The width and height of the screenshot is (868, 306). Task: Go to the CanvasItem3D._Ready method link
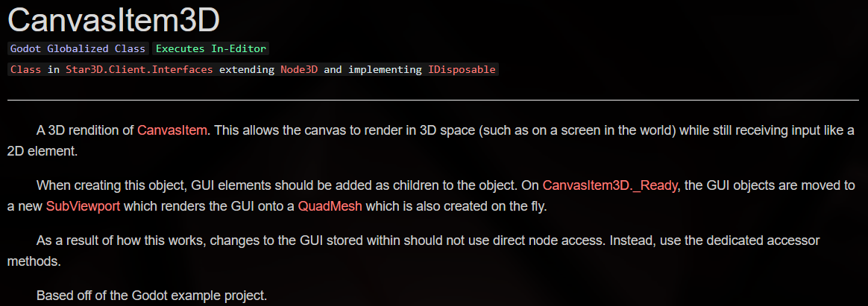pos(610,185)
